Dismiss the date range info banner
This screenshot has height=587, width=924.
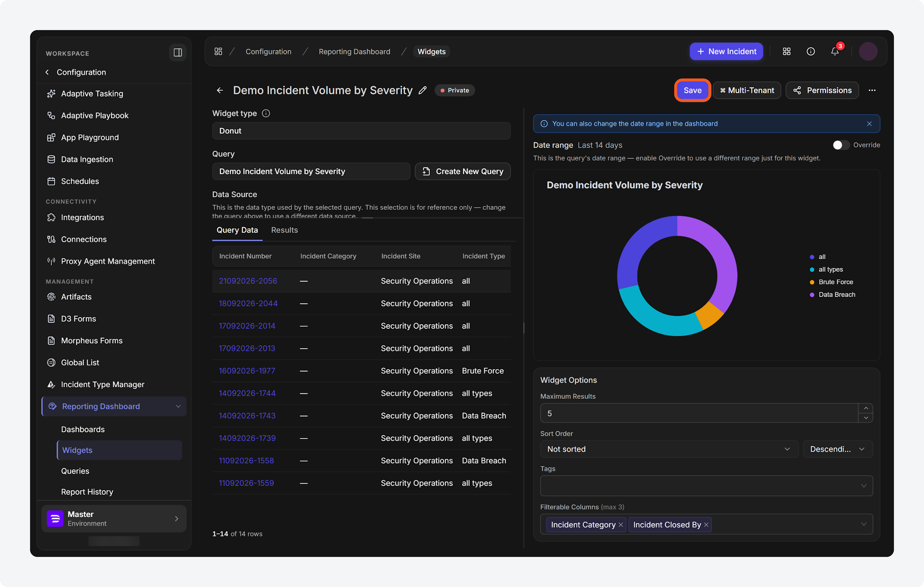[869, 124]
